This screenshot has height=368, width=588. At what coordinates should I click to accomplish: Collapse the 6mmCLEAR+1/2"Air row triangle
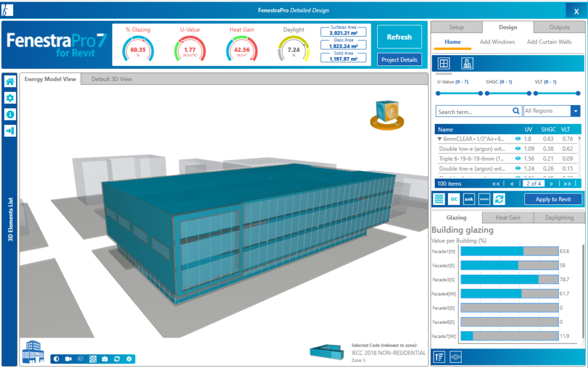pos(439,139)
